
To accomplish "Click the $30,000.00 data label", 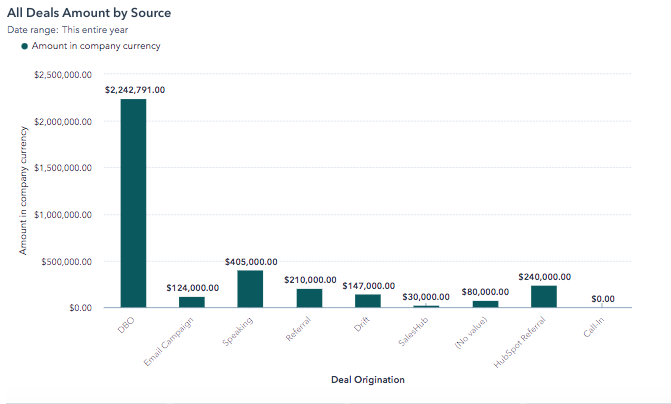I will pos(426,297).
